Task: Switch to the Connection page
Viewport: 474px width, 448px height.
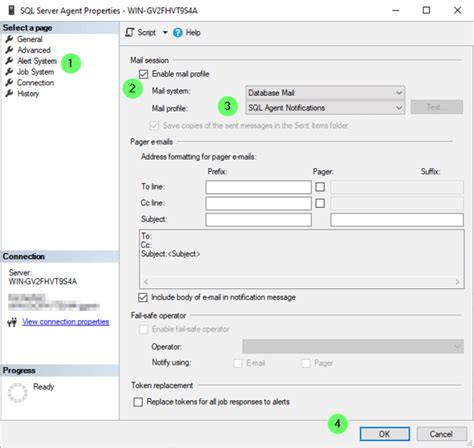Action: (35, 83)
